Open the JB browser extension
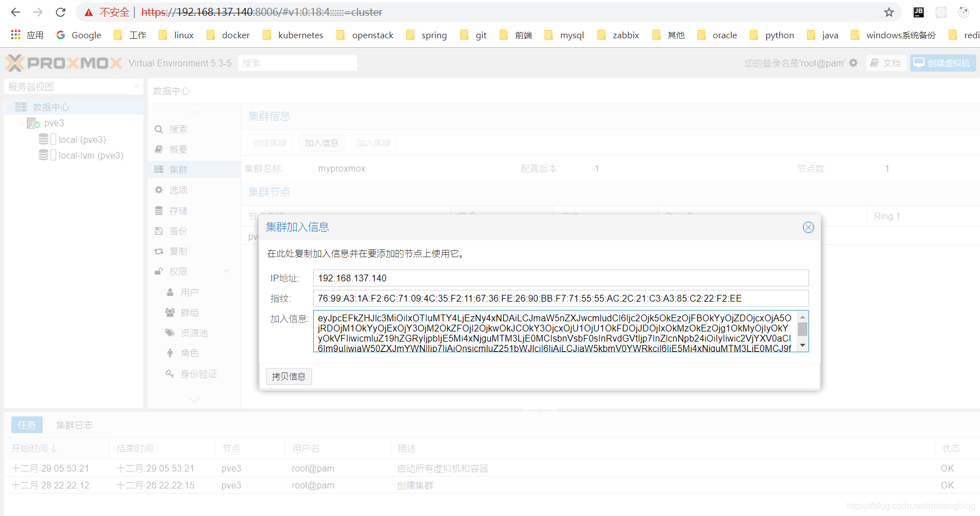This screenshot has height=516, width=980. click(x=919, y=12)
